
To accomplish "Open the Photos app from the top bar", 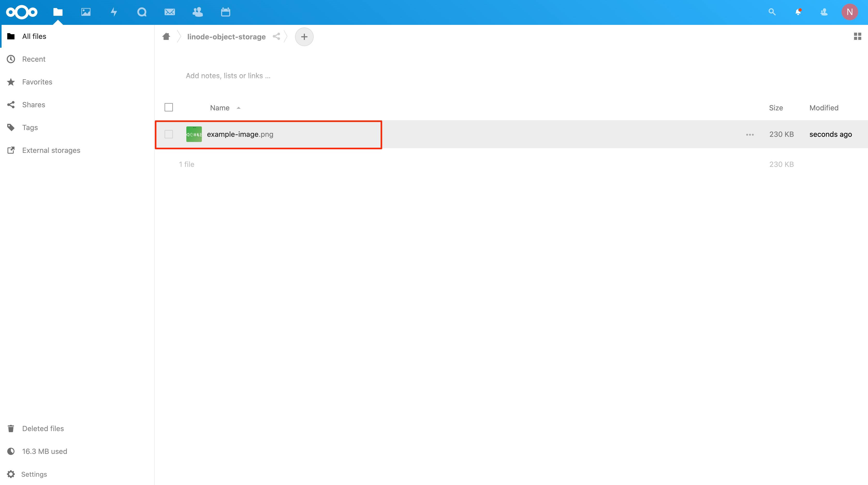I will [x=86, y=12].
